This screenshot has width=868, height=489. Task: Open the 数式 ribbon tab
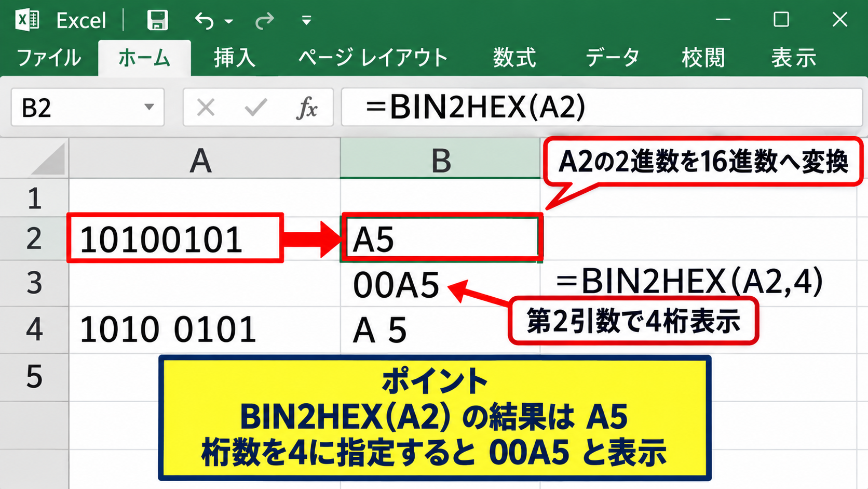pos(514,58)
